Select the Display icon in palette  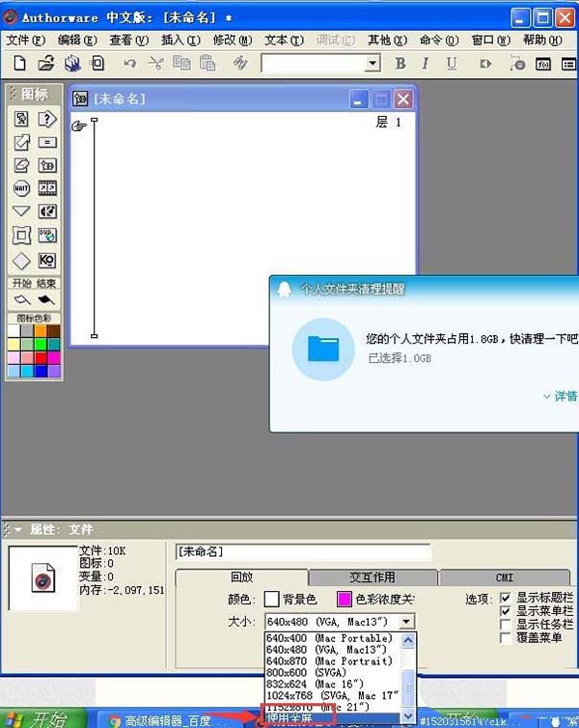pyautogui.click(x=21, y=120)
